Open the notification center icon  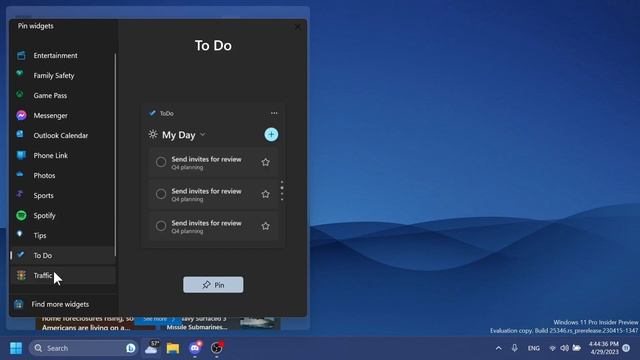[626, 348]
